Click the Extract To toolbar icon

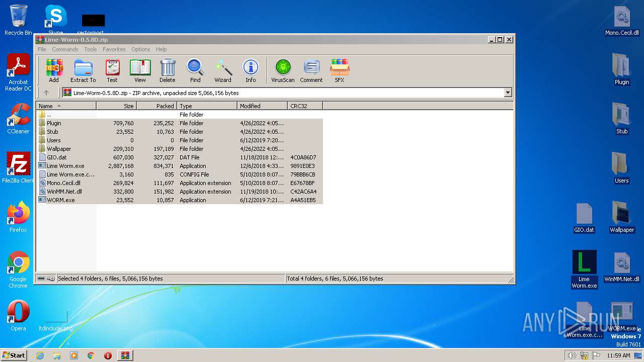(83, 70)
